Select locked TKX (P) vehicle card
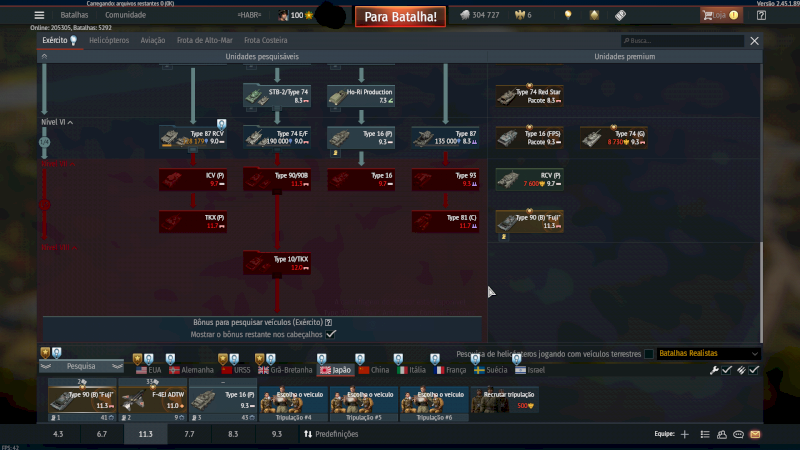 pos(193,221)
